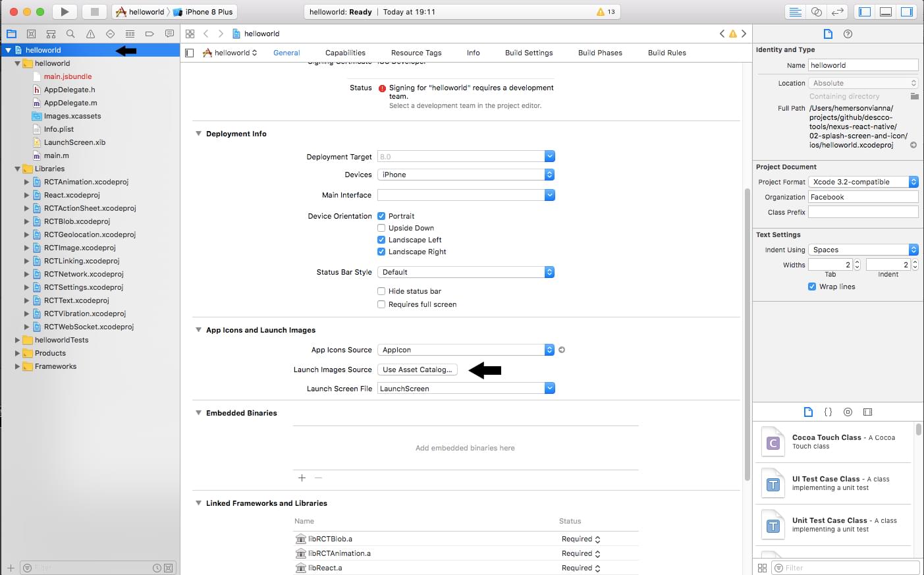Run the project with the Play button
924x575 pixels.
[x=65, y=12]
